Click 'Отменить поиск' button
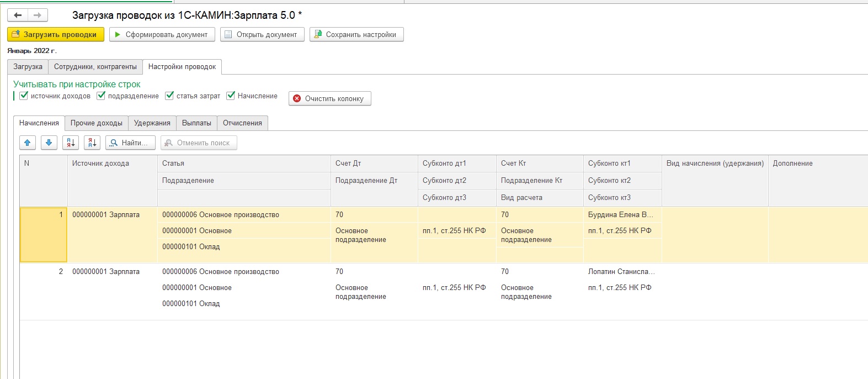 click(199, 143)
